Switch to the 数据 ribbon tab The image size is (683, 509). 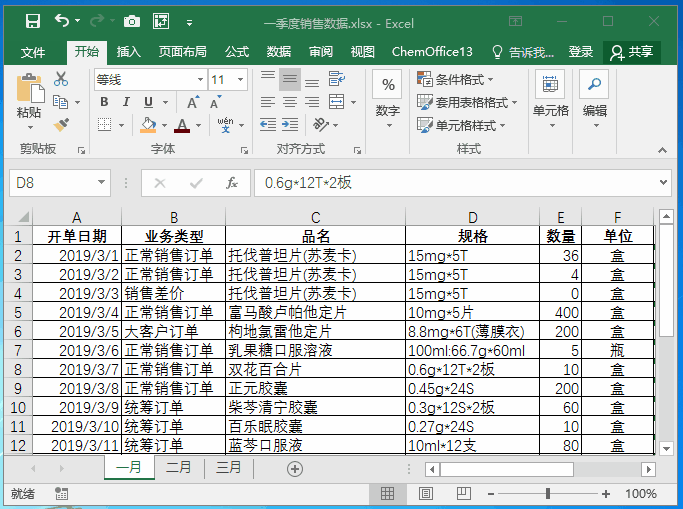[279, 52]
